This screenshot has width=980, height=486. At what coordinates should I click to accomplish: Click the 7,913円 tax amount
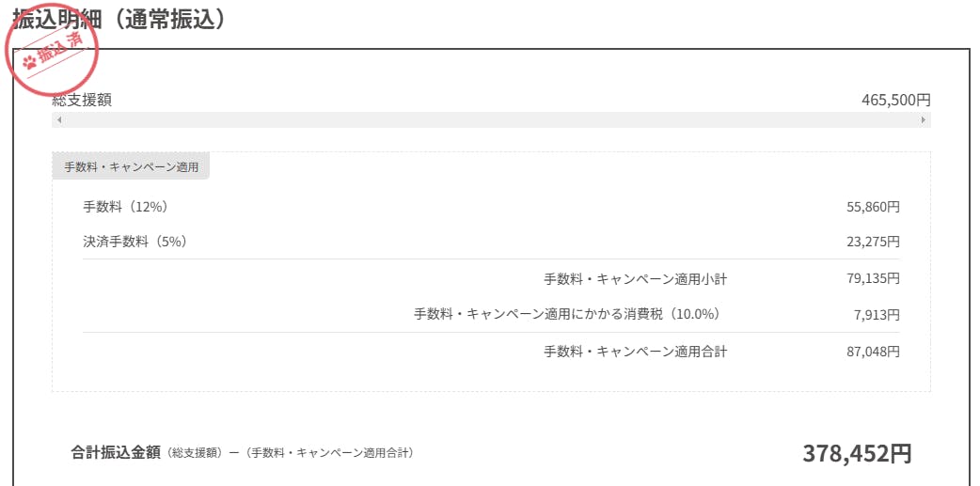click(877, 314)
